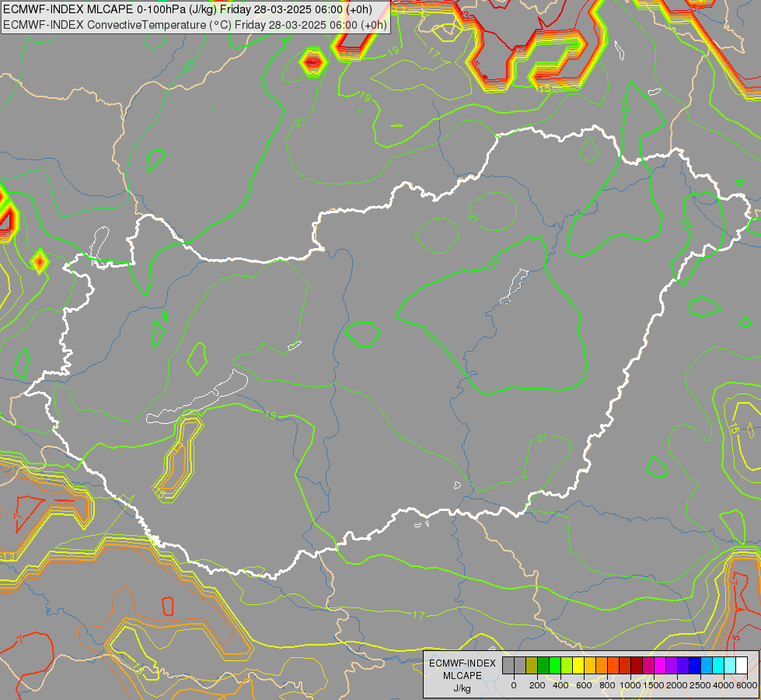Click legend value 800

608,685
